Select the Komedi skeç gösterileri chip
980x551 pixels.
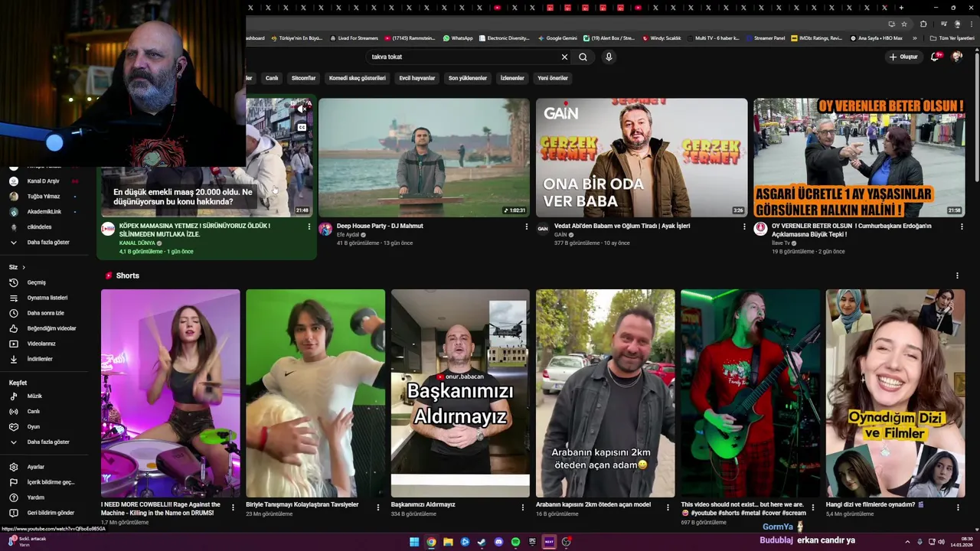tap(358, 78)
